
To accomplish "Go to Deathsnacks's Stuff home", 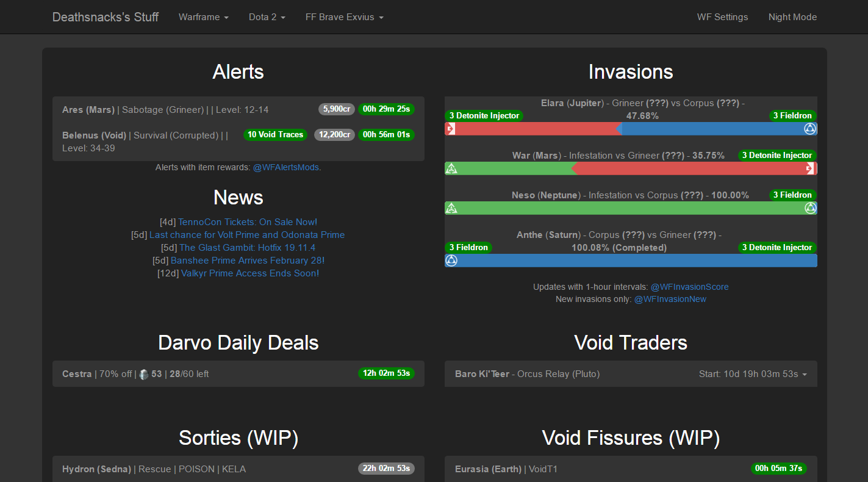I will click(x=106, y=17).
